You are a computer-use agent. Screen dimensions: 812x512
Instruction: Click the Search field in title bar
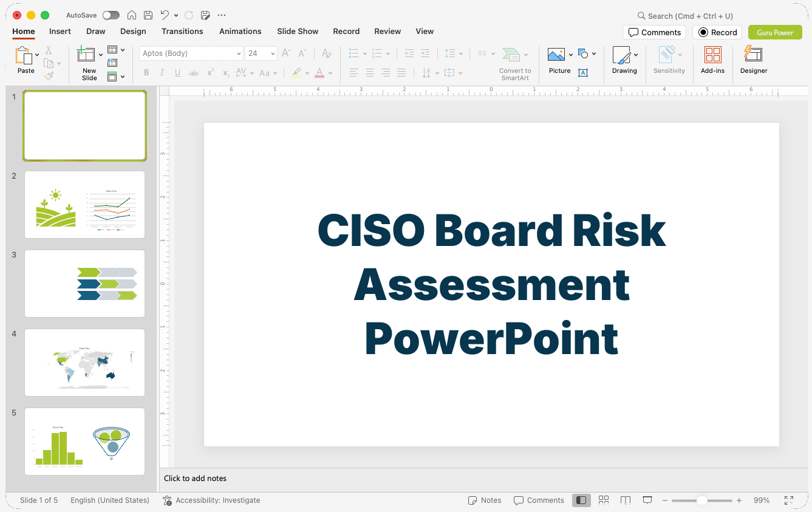687,16
